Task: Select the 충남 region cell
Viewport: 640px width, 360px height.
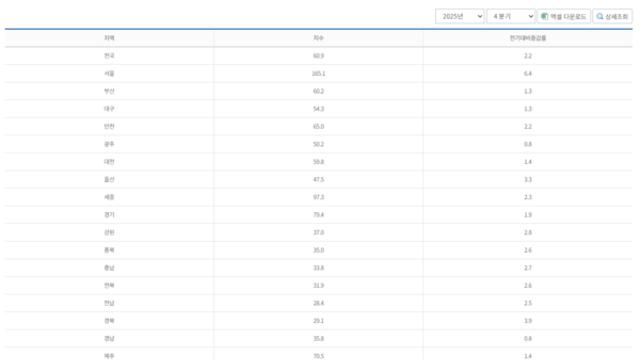Action: coord(109,268)
